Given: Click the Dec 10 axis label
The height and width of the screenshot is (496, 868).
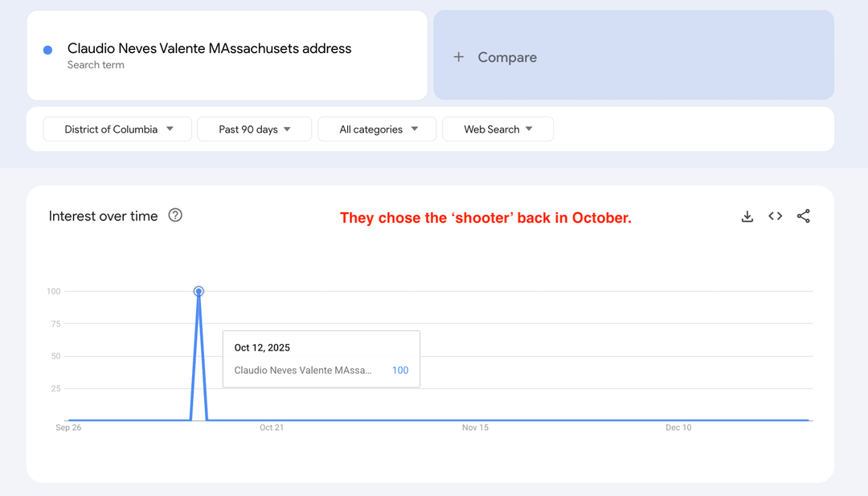Looking at the screenshot, I should point(678,428).
